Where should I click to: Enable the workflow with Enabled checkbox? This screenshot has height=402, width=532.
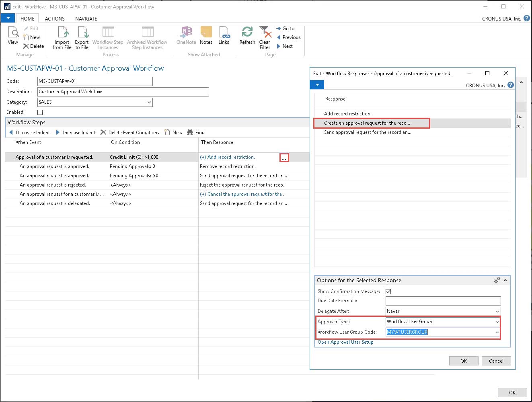click(x=40, y=113)
